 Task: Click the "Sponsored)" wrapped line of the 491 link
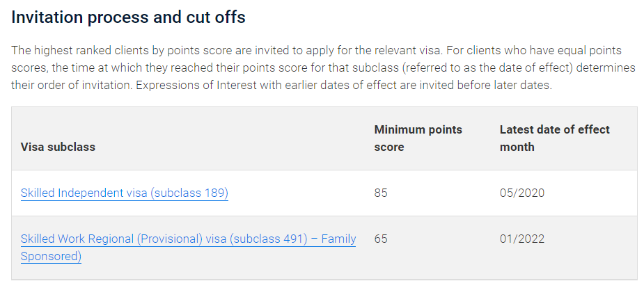click(x=51, y=257)
